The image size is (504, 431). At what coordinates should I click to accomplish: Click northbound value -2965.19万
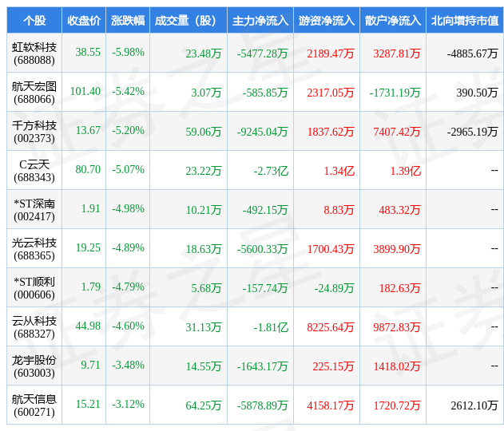[x=473, y=132]
